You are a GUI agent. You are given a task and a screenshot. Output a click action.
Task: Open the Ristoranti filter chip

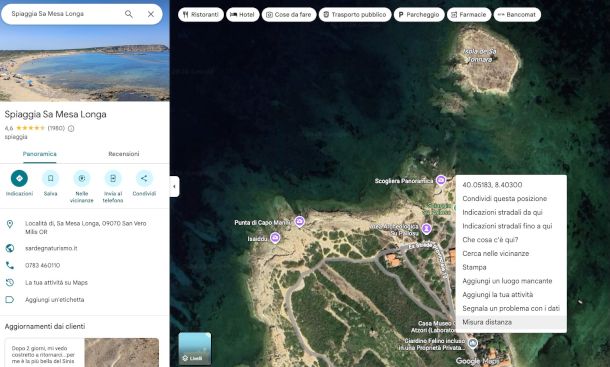(201, 15)
